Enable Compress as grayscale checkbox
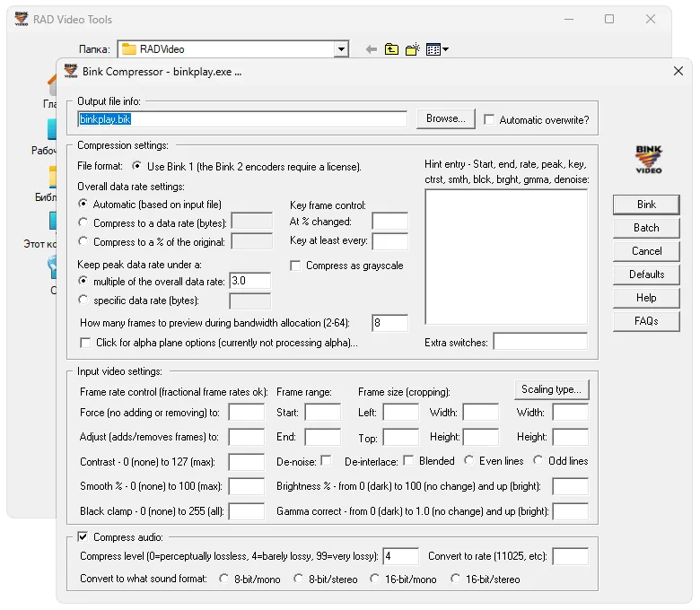This screenshot has width=700, height=610. tap(294, 266)
